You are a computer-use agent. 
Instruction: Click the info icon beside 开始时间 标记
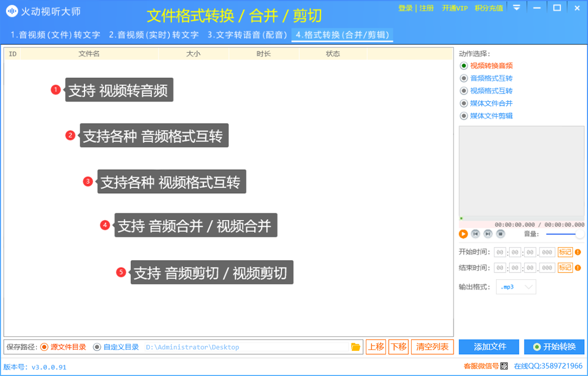pyautogui.click(x=578, y=252)
